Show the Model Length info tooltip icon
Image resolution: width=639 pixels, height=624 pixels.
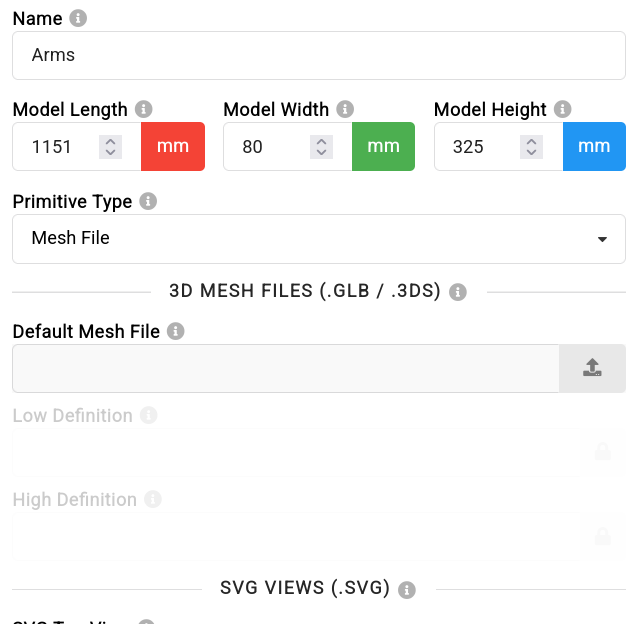144,109
